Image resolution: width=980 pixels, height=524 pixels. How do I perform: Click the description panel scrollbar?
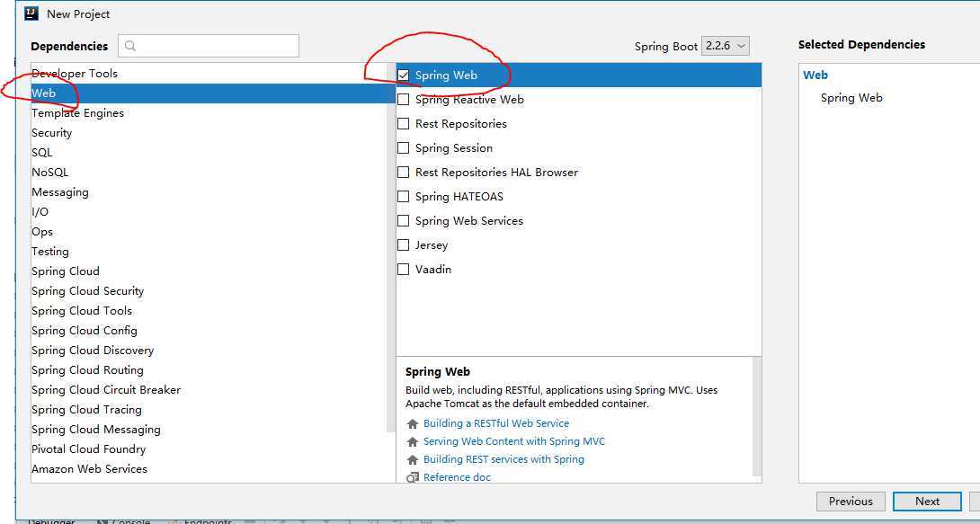757,417
